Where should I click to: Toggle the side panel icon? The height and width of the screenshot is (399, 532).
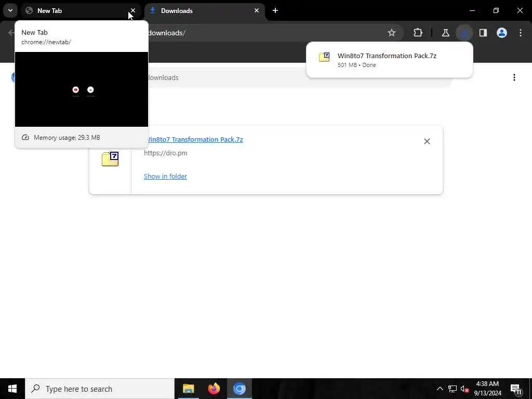tap(483, 33)
